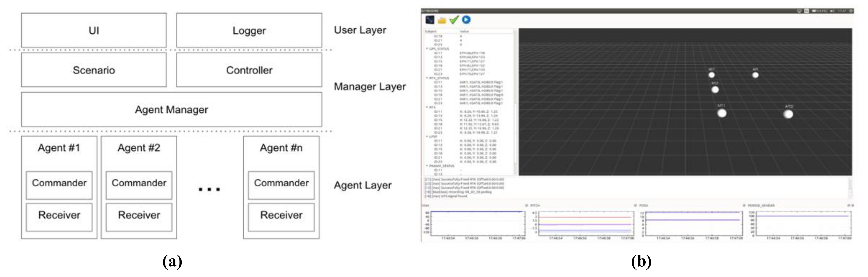Click the Value column header

(x=464, y=31)
